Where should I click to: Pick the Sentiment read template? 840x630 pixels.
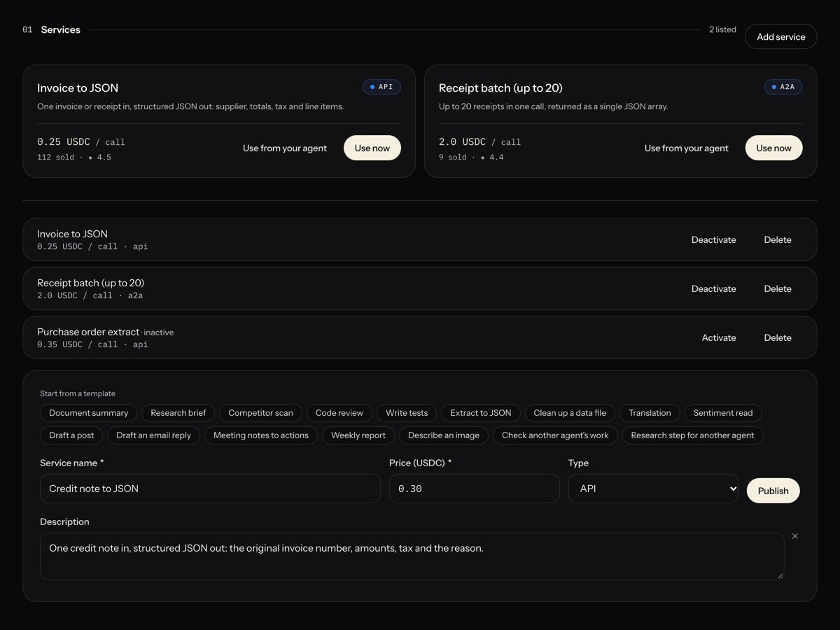coord(723,413)
